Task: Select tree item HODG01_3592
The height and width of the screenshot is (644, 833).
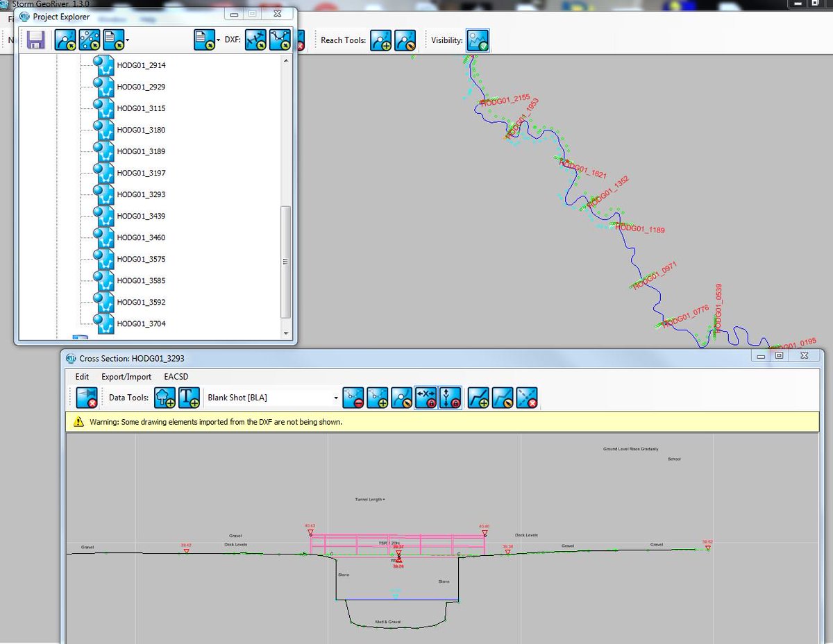Action: pyautogui.click(x=141, y=302)
